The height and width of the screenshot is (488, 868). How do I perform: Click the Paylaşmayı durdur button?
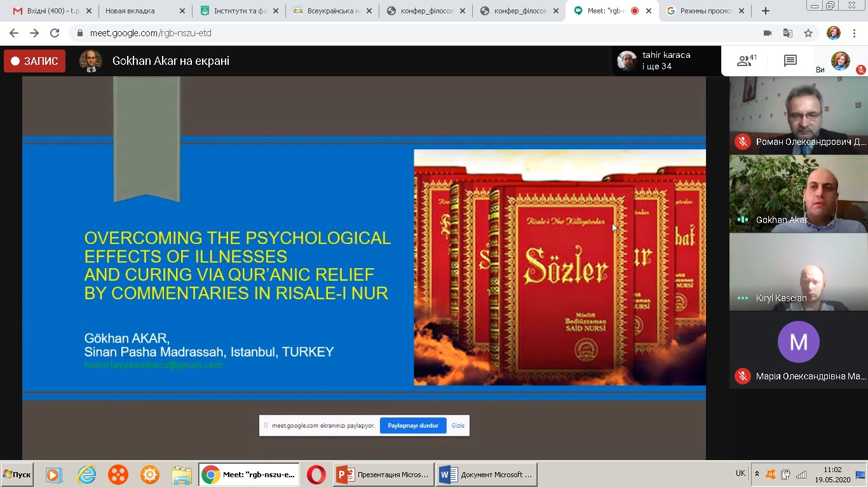tap(413, 426)
